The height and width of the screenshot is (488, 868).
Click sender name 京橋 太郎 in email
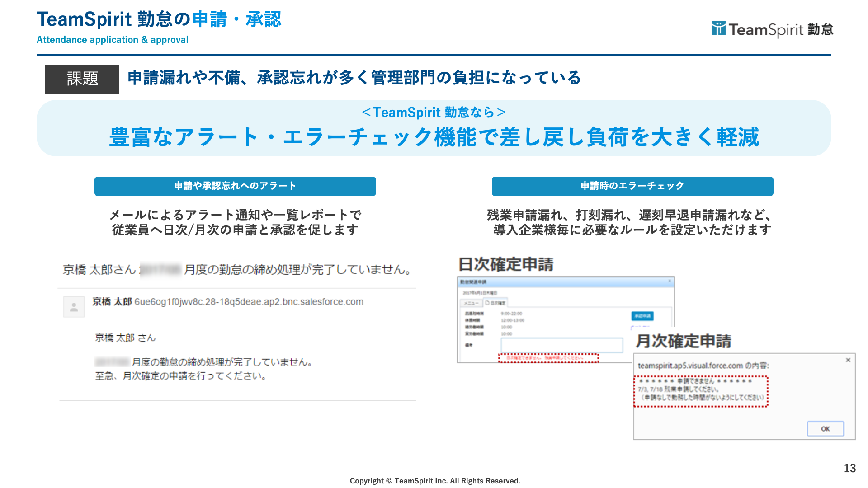(112, 302)
